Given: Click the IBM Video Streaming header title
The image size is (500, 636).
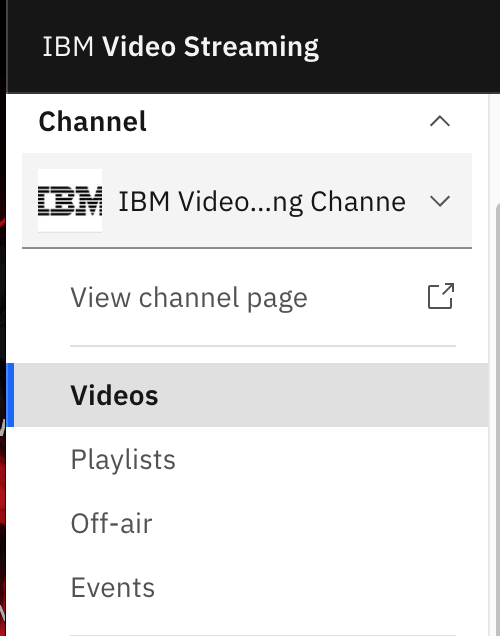Looking at the screenshot, I should (180, 47).
